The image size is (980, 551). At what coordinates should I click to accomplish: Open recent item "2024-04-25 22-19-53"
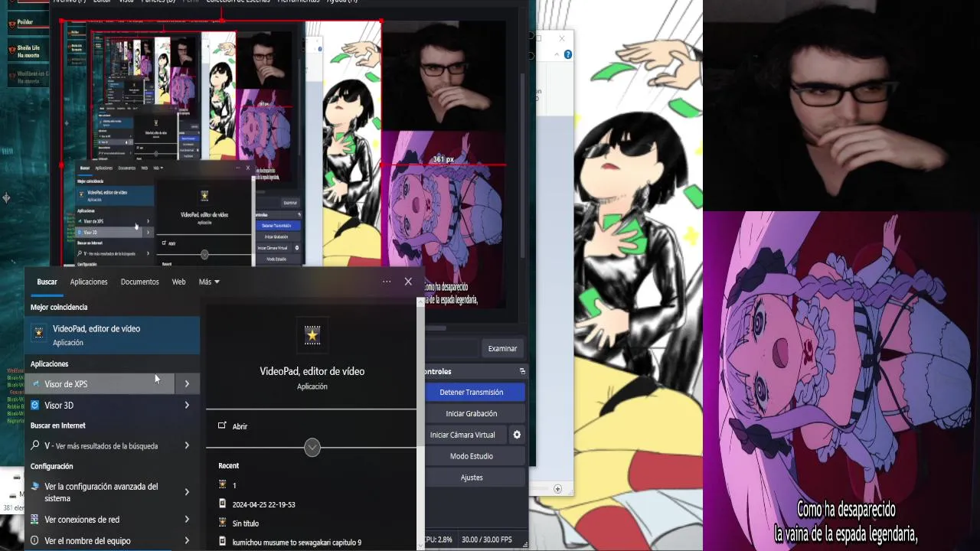(x=263, y=504)
